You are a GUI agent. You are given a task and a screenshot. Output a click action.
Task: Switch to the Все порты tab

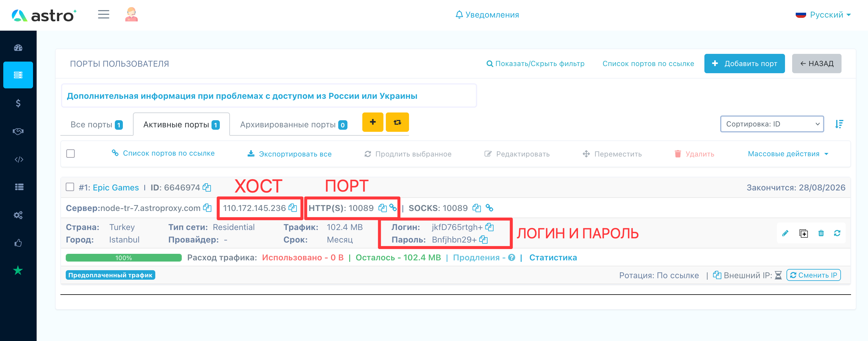point(96,124)
